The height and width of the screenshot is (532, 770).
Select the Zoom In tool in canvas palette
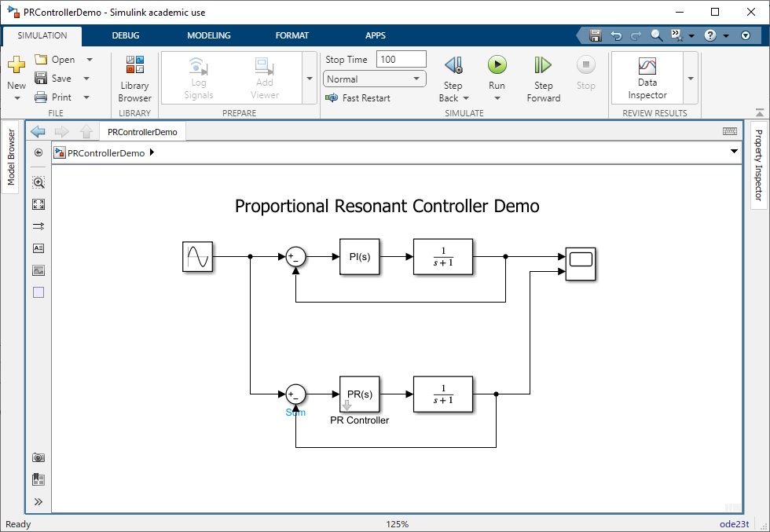pos(38,182)
